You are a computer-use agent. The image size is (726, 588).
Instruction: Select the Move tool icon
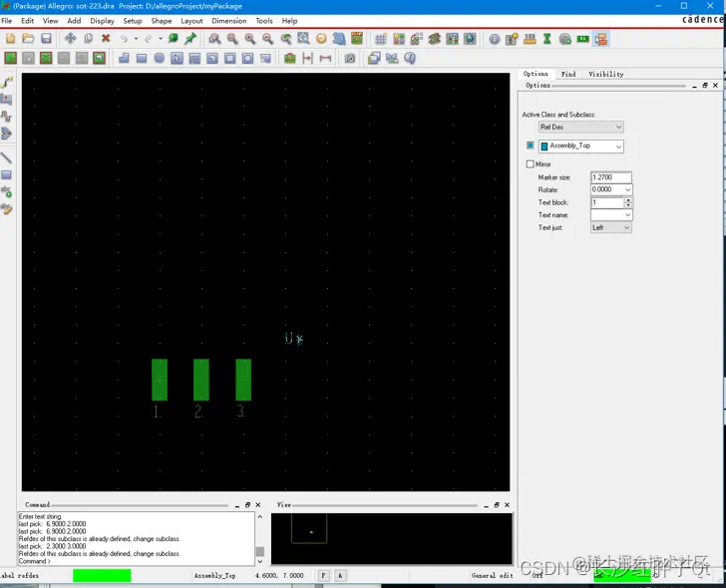coord(71,39)
